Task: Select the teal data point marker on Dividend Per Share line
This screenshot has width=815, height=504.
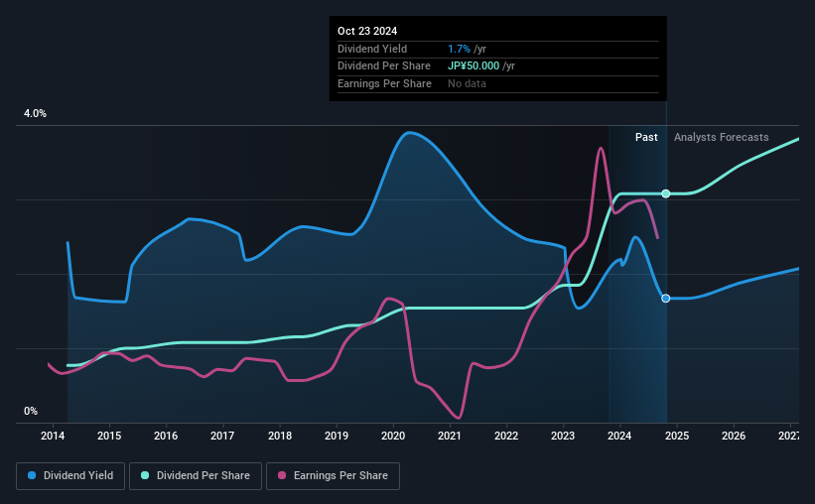Action: 666,193
